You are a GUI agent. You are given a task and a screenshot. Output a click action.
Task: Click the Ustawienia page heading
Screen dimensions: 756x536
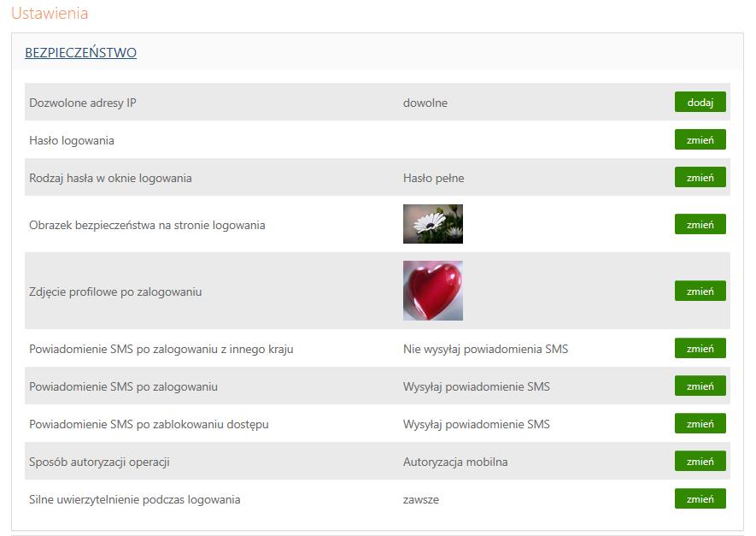tap(50, 13)
